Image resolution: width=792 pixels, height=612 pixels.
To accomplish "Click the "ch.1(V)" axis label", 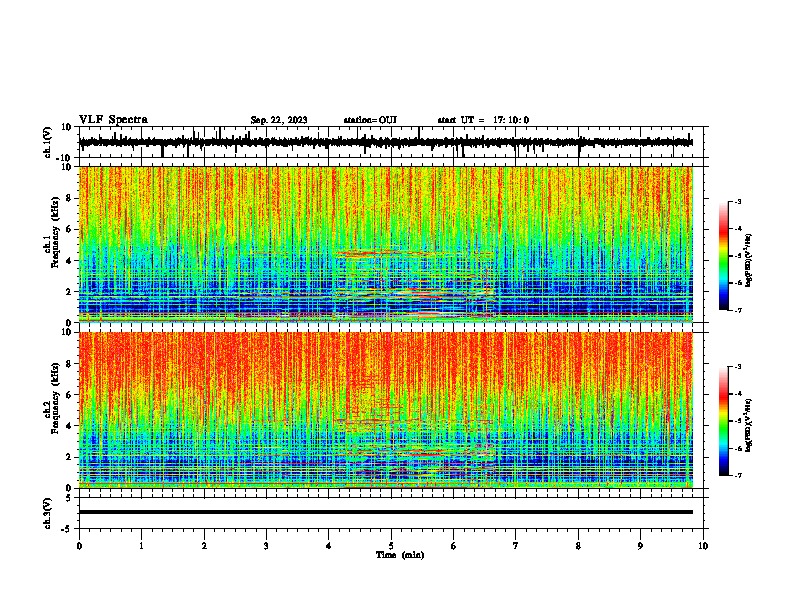I will tap(48, 142).
